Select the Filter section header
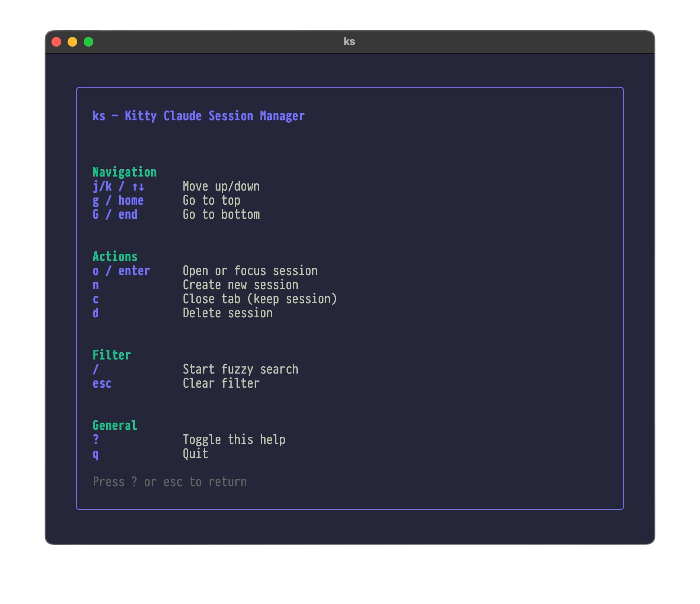 112,355
